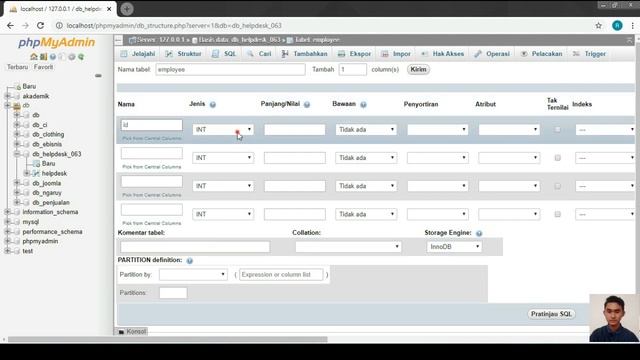The width and height of the screenshot is (640, 360).
Task: Reload the page with the refresh icon
Action: 40,25
